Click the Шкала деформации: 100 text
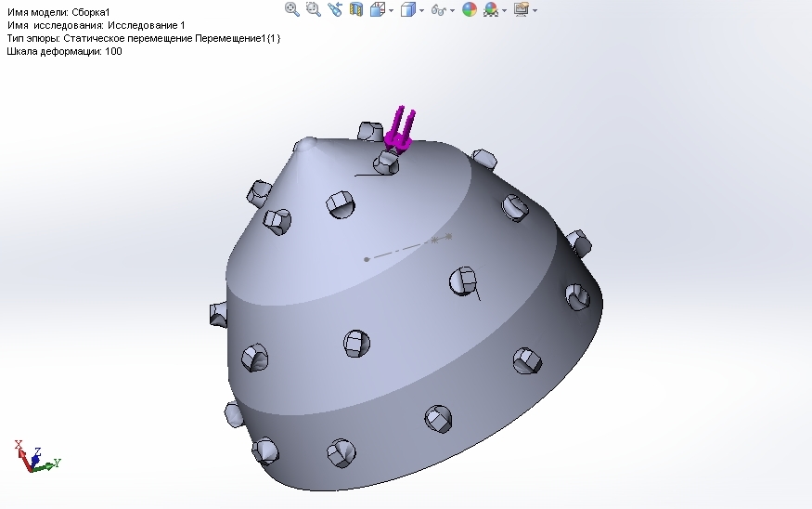The image size is (812, 509). (64, 51)
